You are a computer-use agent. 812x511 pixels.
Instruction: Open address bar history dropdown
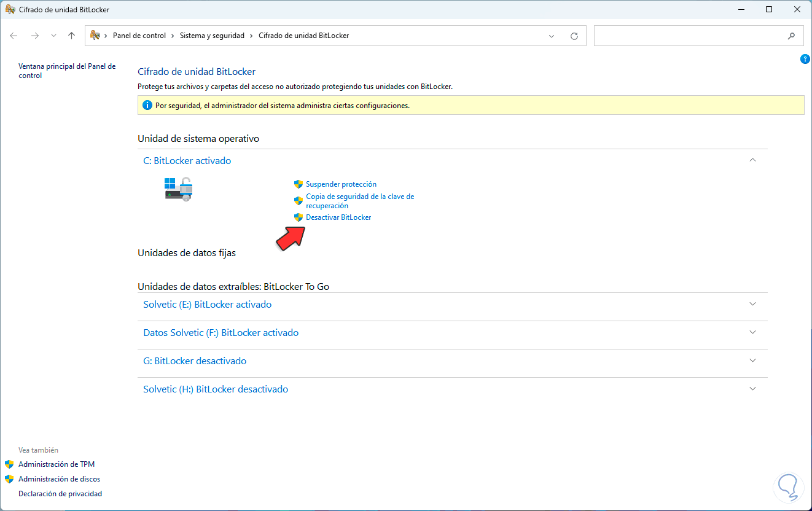click(x=552, y=36)
